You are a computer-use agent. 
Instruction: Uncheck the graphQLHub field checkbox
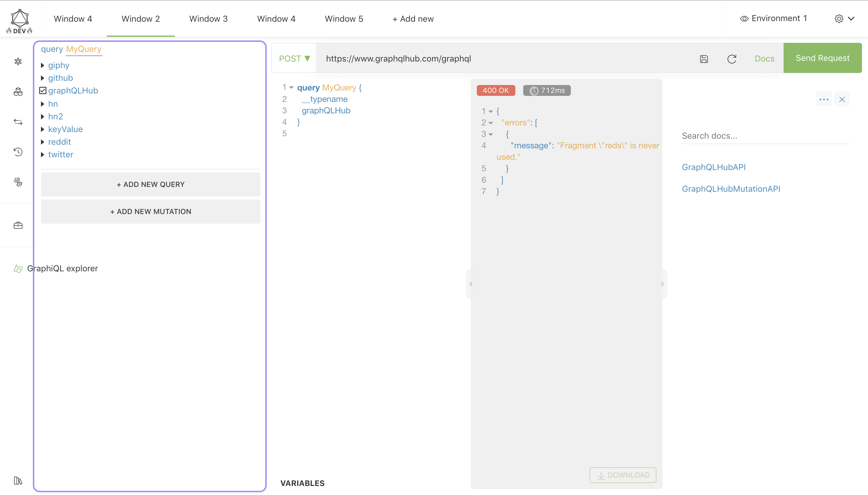point(43,90)
